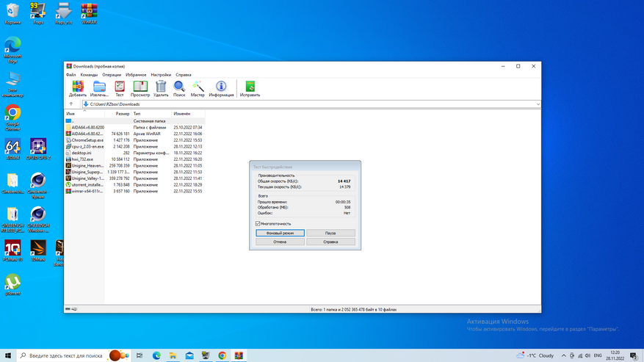
Task: Toggle the Многопоточность checkbox
Action: (258, 223)
